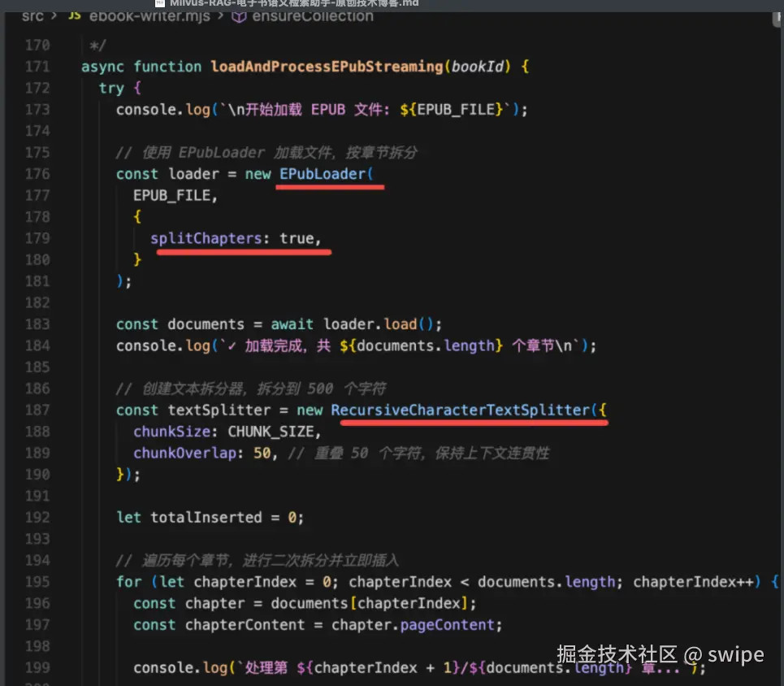
Task: Click CHUNK_SIZE constant value
Action: pyautogui.click(x=271, y=432)
